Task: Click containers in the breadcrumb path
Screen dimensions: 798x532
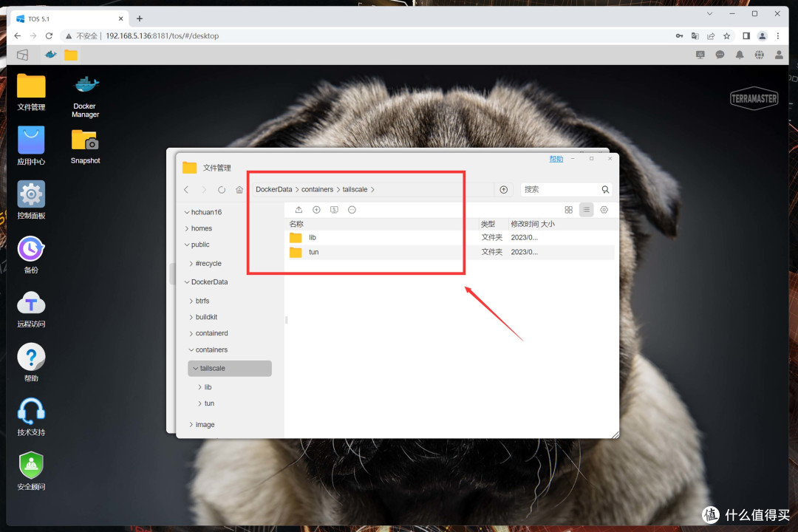Action: [317, 189]
